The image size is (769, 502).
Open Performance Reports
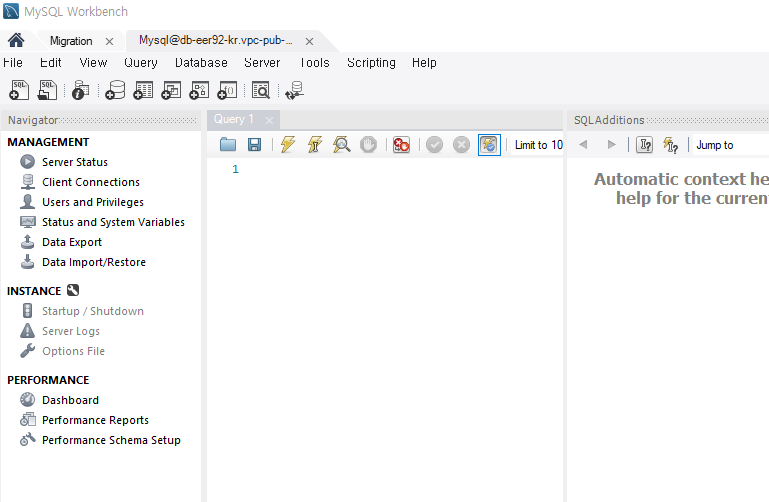[x=95, y=420]
